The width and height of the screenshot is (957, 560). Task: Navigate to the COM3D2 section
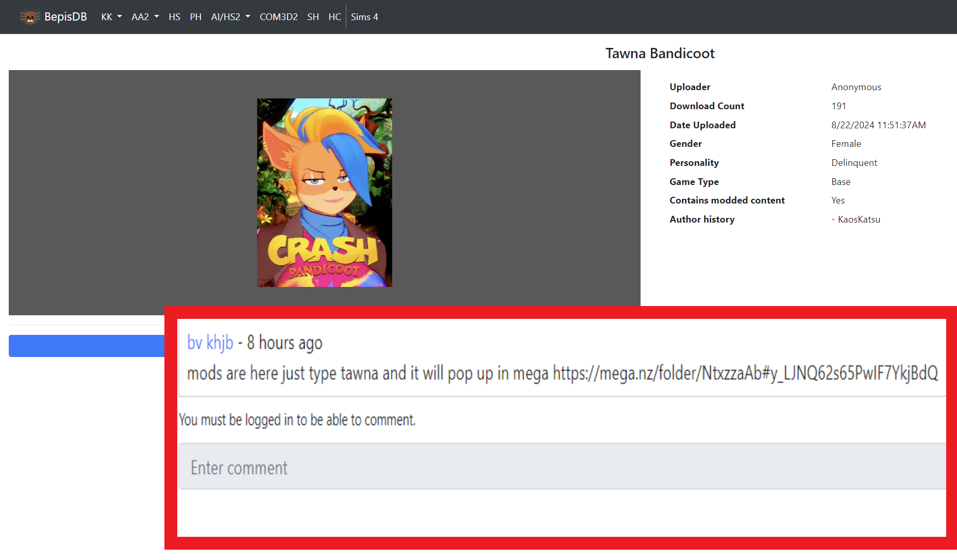[x=278, y=17]
